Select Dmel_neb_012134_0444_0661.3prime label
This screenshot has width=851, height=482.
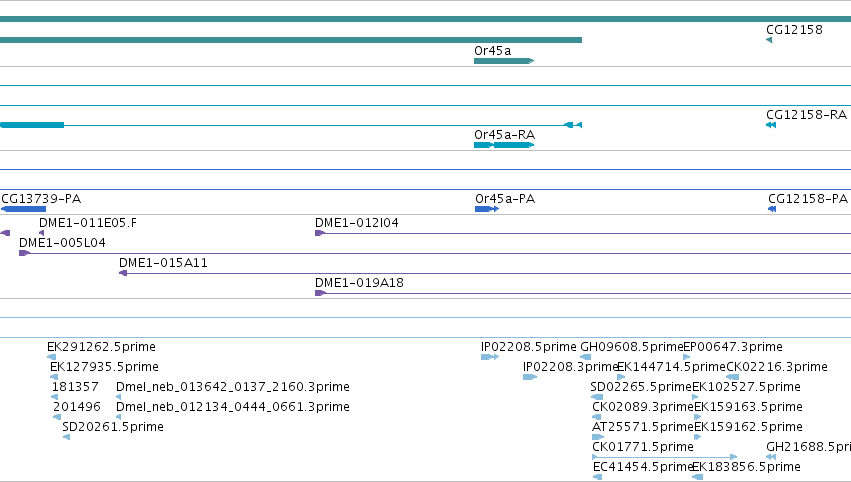tap(233, 407)
